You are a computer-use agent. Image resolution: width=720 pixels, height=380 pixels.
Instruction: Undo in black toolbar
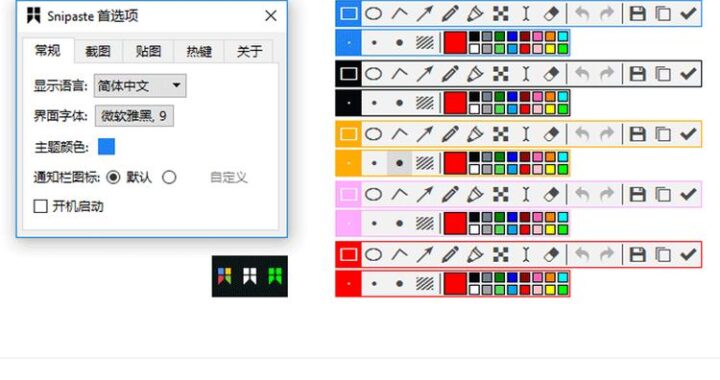click(x=582, y=73)
